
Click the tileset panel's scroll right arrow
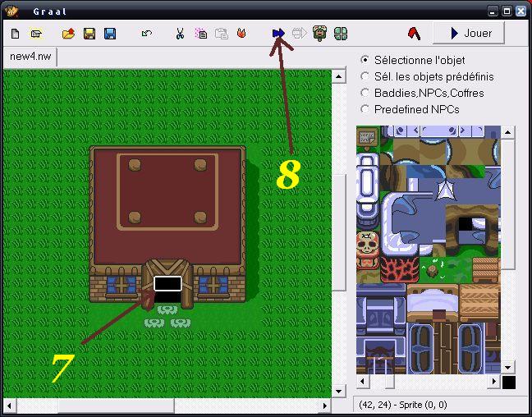click(494, 382)
